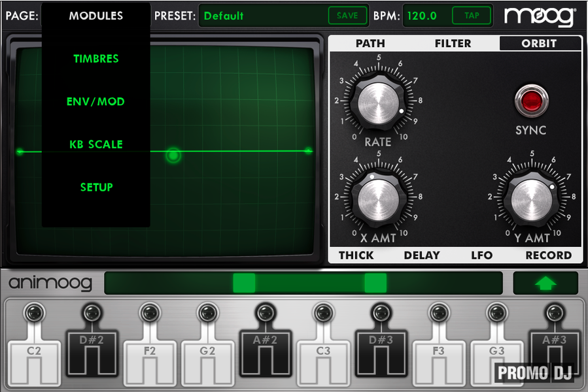This screenshot has width=588, height=392.
Task: Select MODULES in the page dropdown
Action: coord(96,16)
